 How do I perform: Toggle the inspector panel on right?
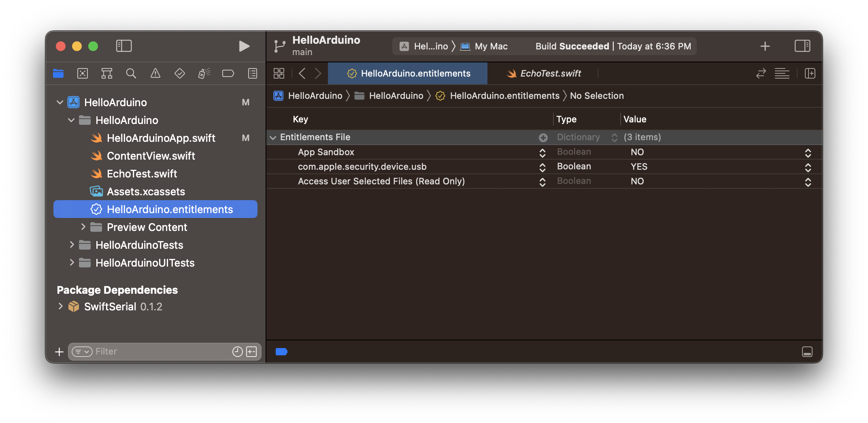click(x=802, y=46)
